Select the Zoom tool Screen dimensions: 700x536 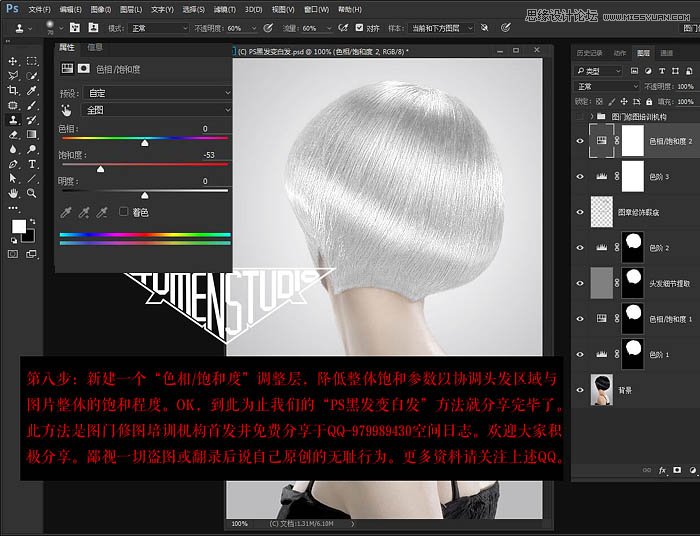31,193
